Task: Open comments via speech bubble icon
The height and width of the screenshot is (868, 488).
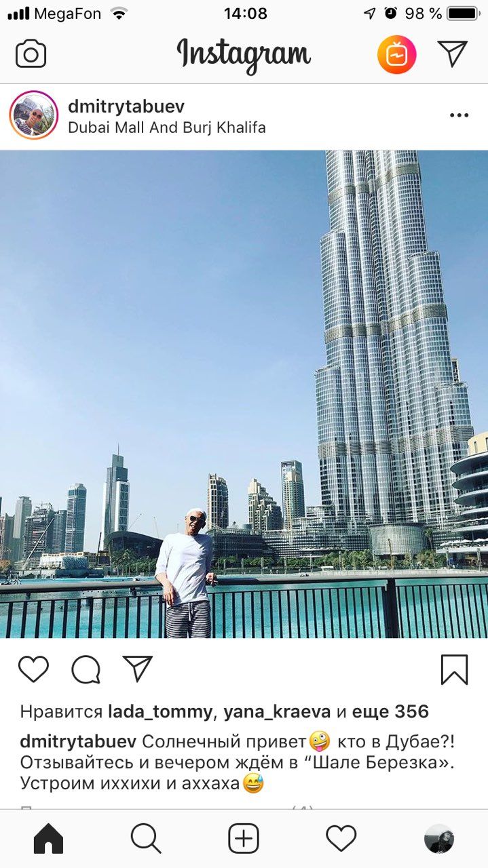Action: (86, 670)
